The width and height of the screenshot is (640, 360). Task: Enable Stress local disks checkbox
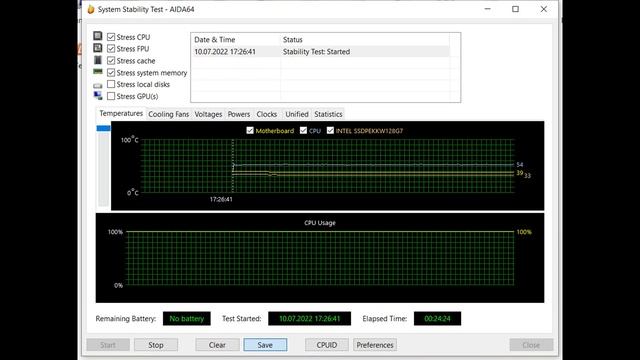(111, 84)
